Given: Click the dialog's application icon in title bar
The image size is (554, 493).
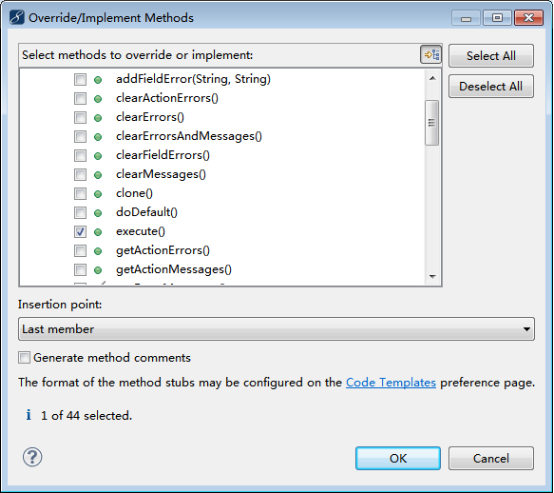Looking at the screenshot, I should pyautogui.click(x=17, y=17).
